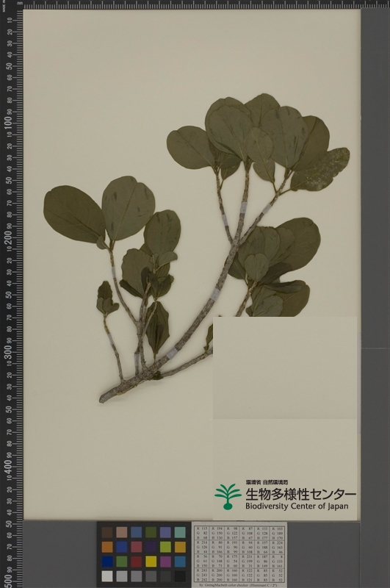Choose the teal swatch in top row
This screenshot has height=588, width=390.
180,532
